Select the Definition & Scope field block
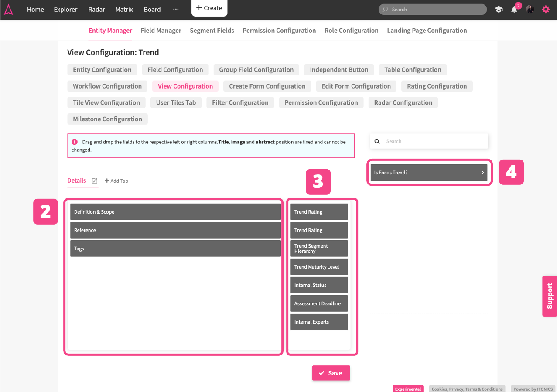557x392 pixels. (175, 212)
